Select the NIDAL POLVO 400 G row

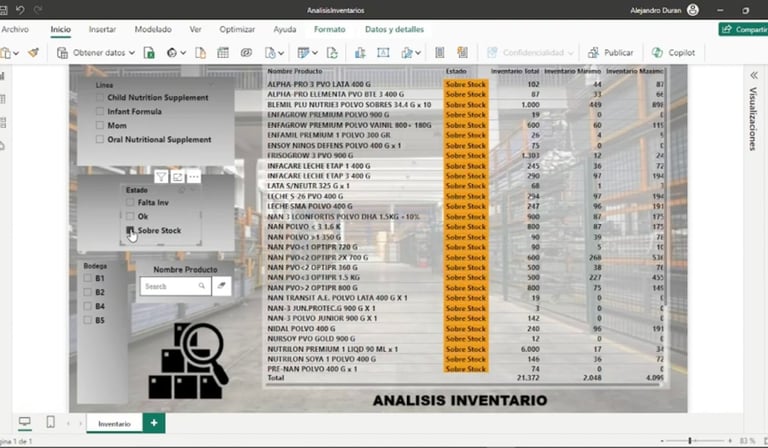464,329
